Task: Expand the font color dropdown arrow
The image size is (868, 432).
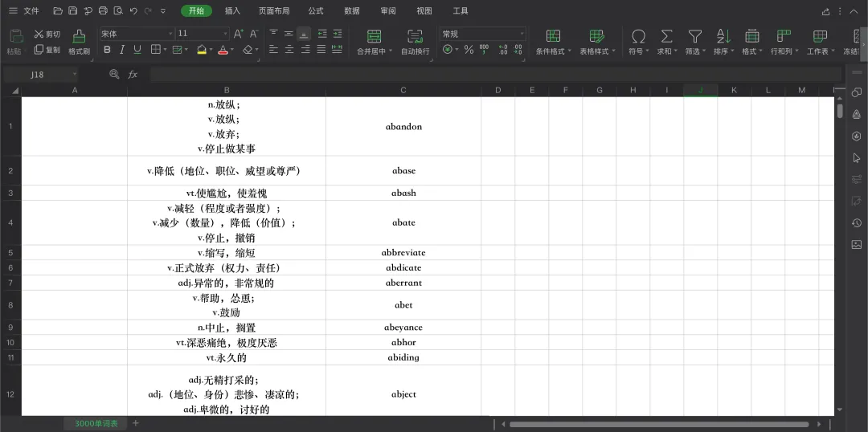Action: [232, 50]
